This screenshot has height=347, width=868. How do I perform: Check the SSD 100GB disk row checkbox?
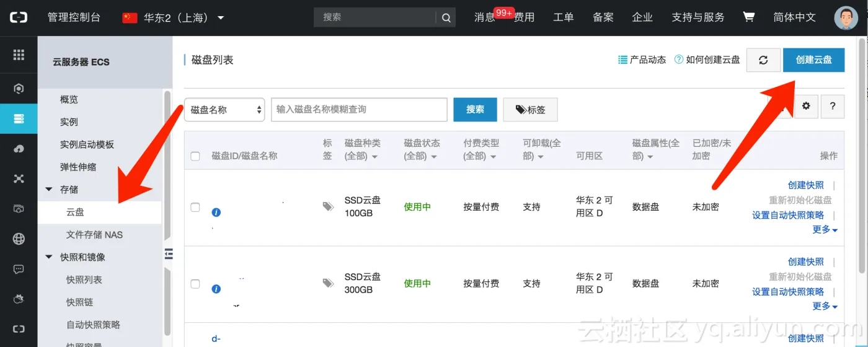195,208
